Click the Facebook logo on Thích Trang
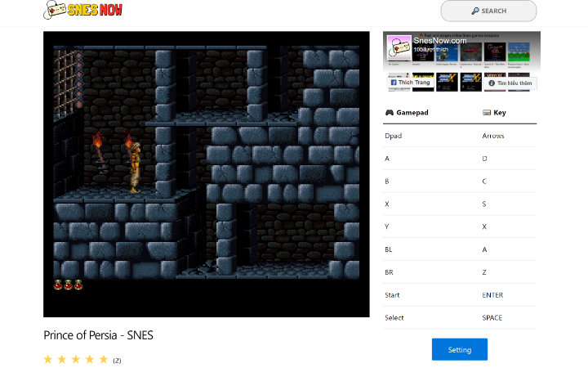588x368 pixels. pos(394,83)
